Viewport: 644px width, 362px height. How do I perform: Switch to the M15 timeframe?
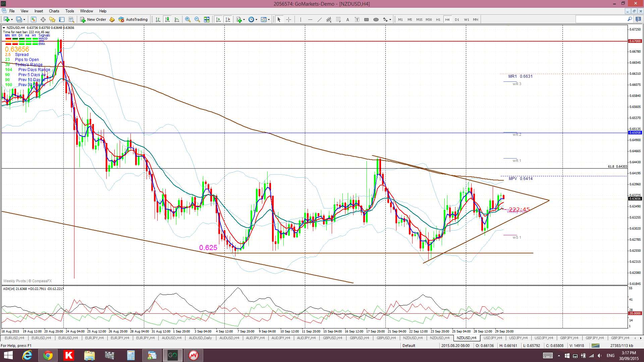419,19
